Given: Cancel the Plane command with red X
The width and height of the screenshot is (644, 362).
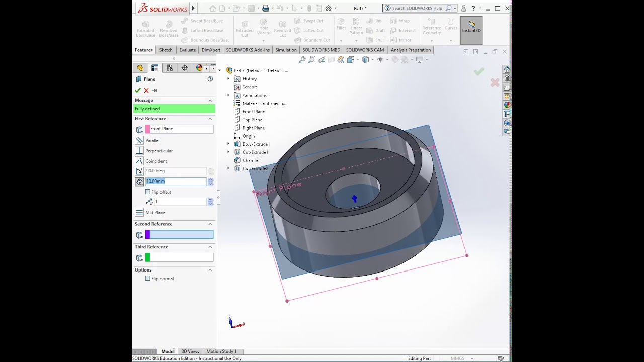Looking at the screenshot, I should (146, 90).
